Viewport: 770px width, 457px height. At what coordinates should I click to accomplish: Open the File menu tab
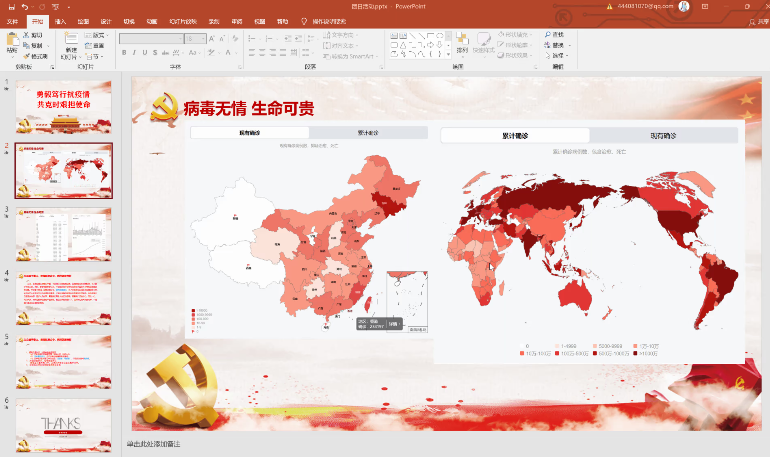click(12, 20)
